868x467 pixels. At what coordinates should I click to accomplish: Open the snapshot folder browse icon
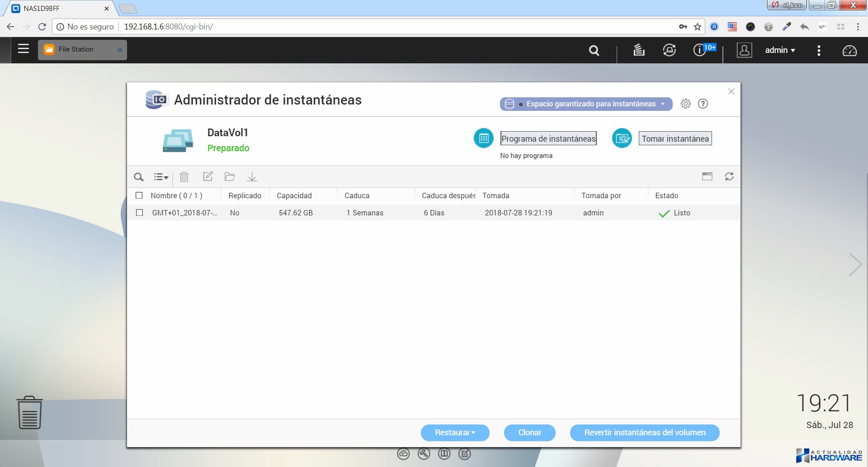(230, 176)
